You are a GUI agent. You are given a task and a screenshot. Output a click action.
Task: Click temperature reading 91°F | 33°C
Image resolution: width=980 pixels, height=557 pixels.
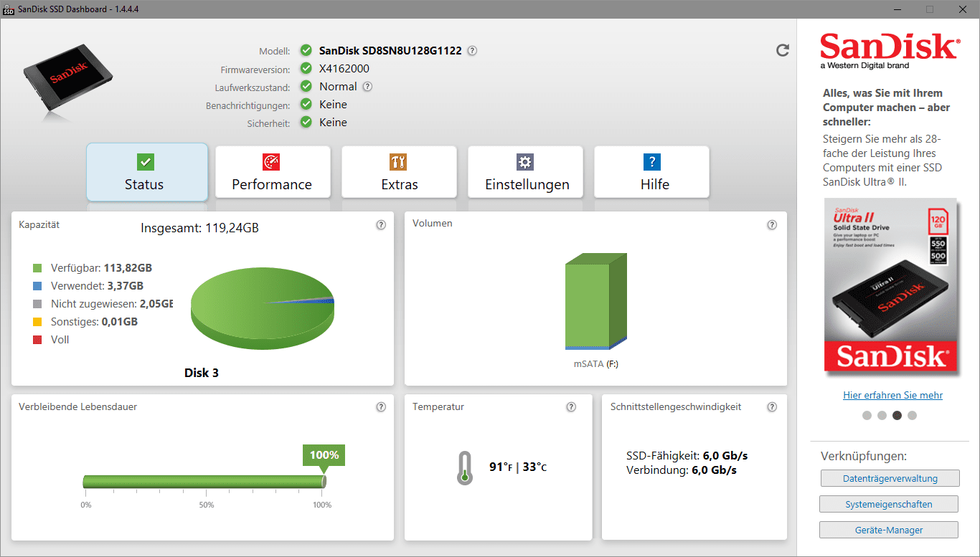click(x=518, y=467)
